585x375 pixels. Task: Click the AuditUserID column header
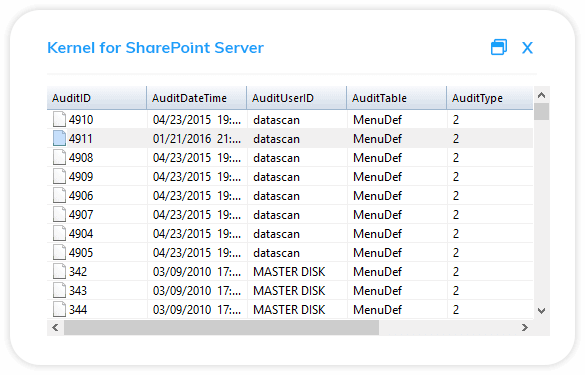click(x=297, y=98)
